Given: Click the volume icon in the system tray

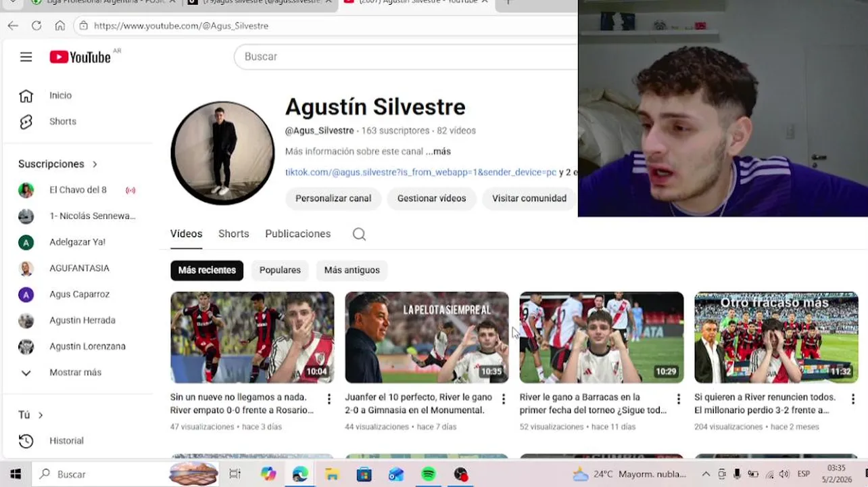Looking at the screenshot, I should point(784,474).
